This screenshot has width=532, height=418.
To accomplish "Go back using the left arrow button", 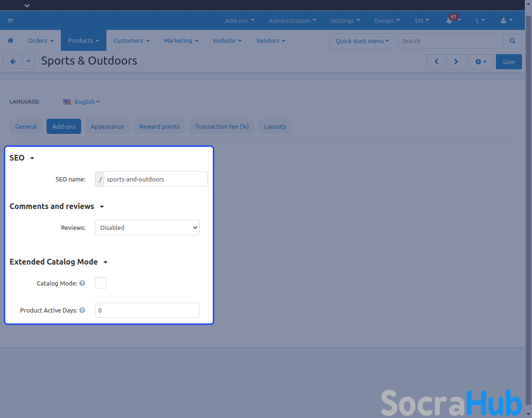I will 13,62.
